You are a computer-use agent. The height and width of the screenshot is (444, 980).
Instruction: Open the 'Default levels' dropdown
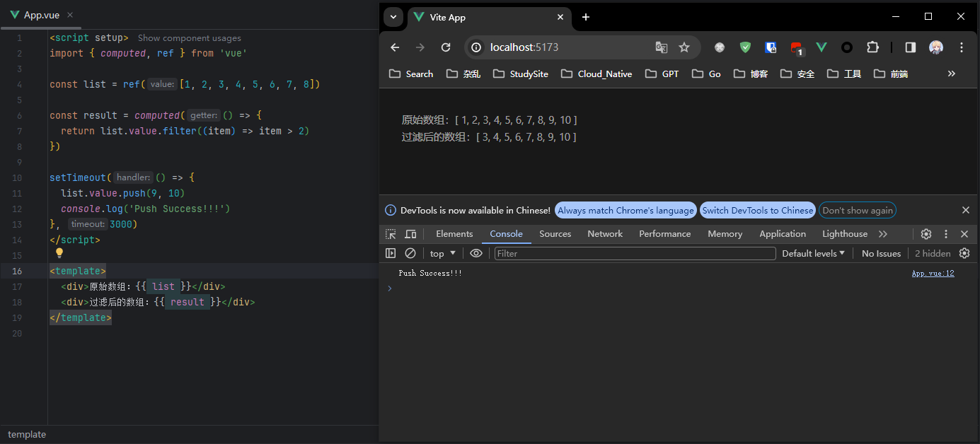pos(814,253)
